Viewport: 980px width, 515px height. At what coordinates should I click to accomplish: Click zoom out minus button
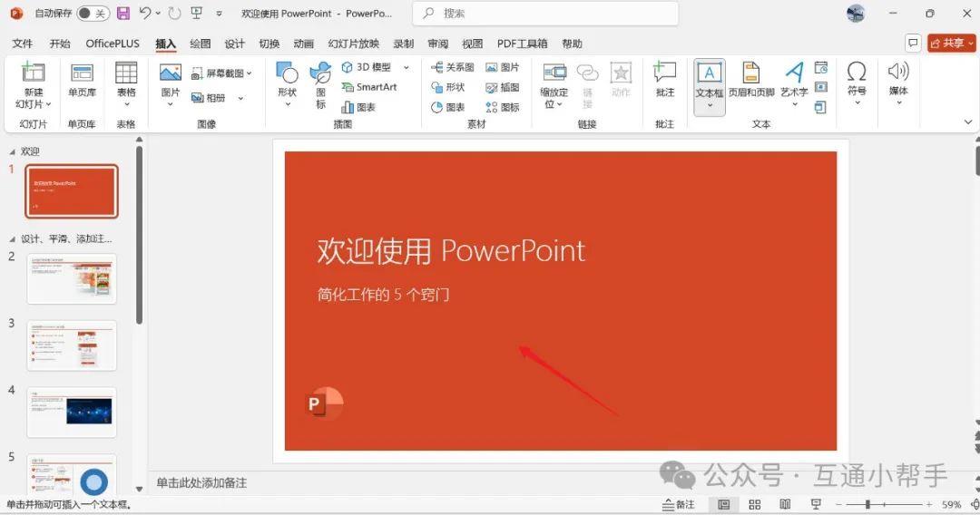[838, 504]
